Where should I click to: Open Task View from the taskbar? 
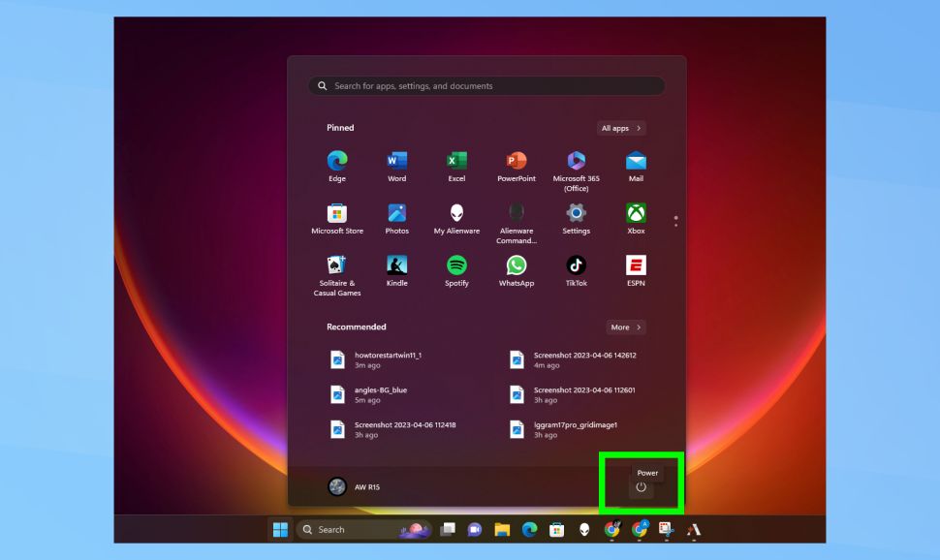pos(448,529)
